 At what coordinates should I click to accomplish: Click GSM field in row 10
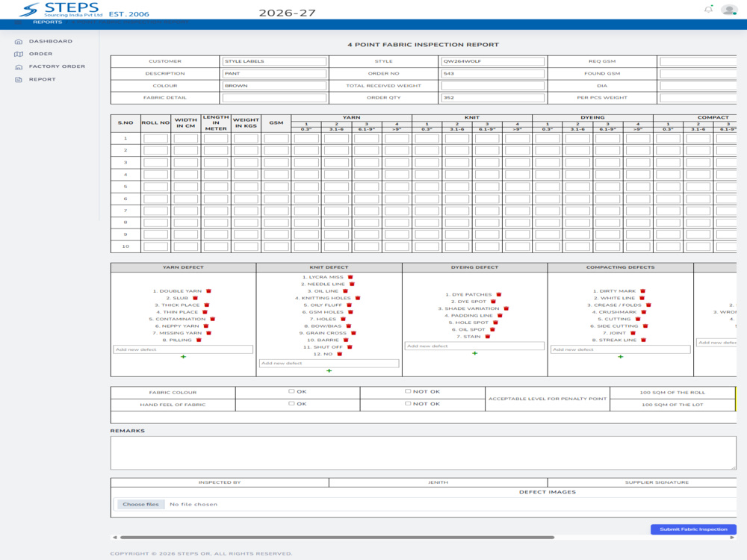tap(276, 246)
